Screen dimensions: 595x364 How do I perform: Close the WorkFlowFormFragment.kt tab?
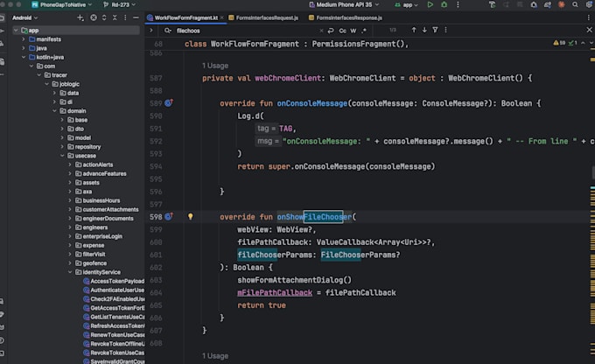221,17
